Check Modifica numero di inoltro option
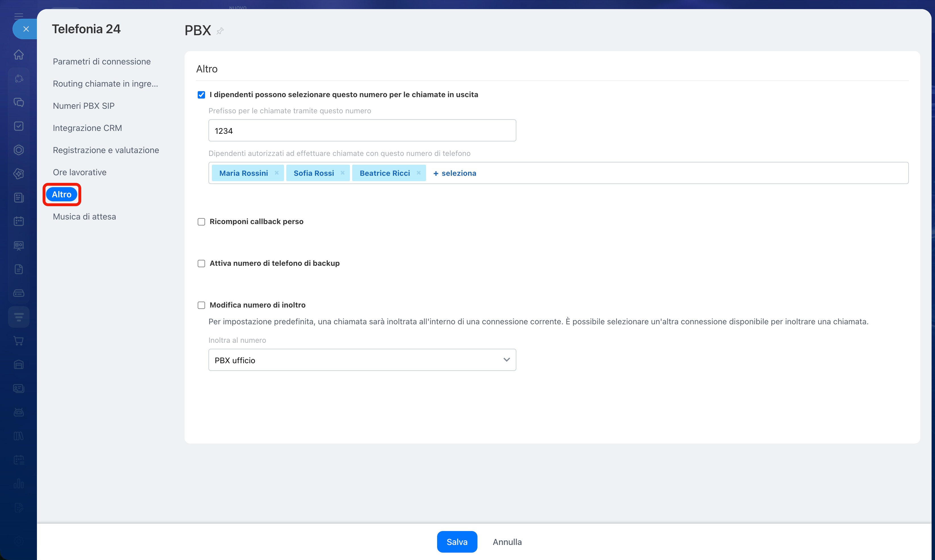 tap(201, 305)
